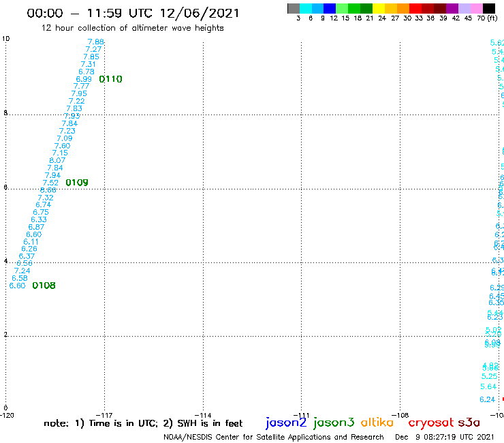The image size is (504, 443).
Task: Select the 6.26 wave height value
Action: tap(29, 249)
